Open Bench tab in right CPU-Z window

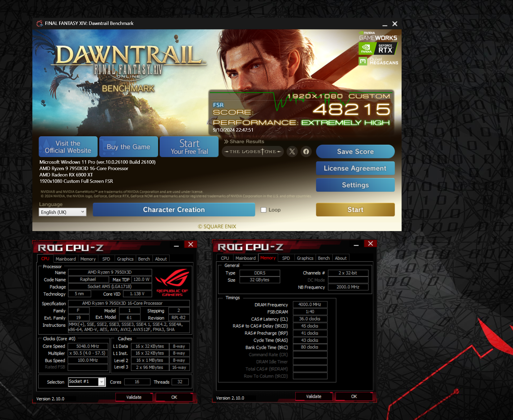click(324, 258)
